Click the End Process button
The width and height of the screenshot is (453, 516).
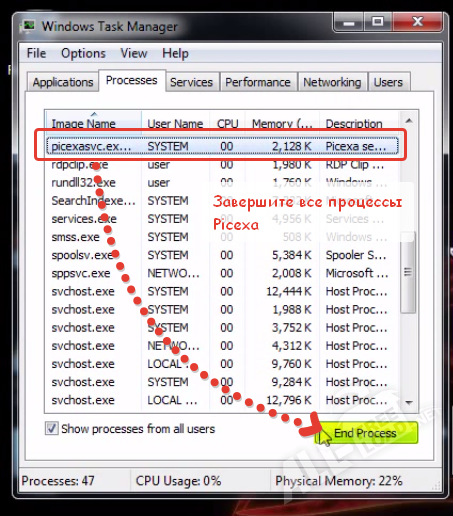pos(366,433)
